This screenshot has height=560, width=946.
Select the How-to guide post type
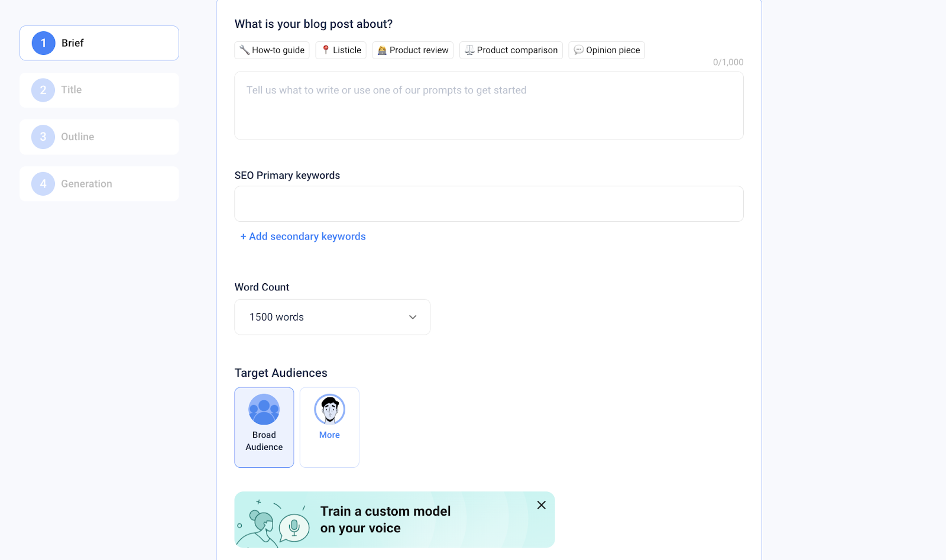pos(271,50)
